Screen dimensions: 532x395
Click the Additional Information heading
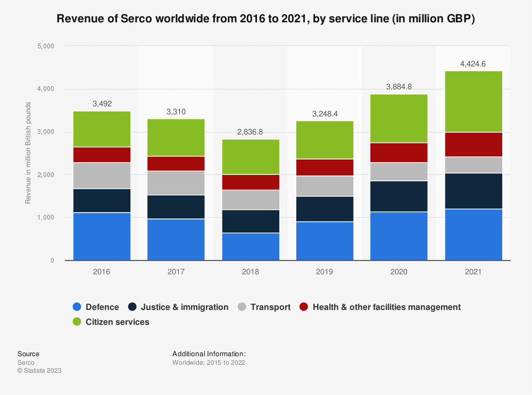coord(209,354)
